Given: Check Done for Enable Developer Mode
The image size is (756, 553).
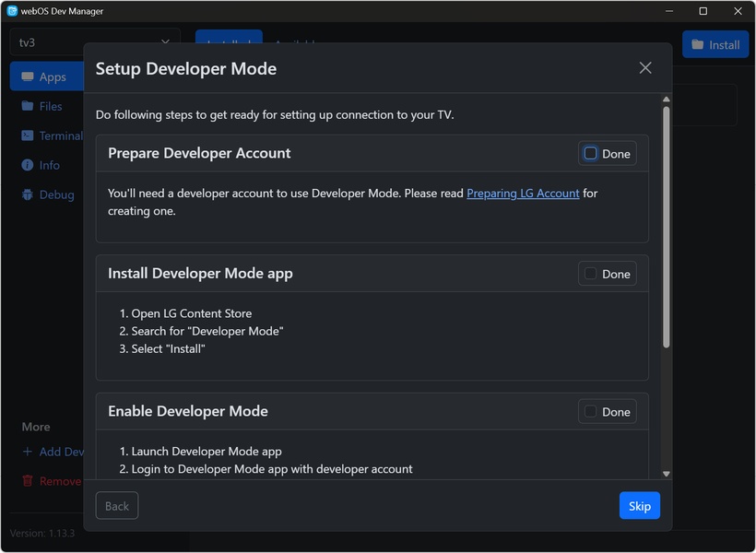Looking at the screenshot, I should (591, 412).
